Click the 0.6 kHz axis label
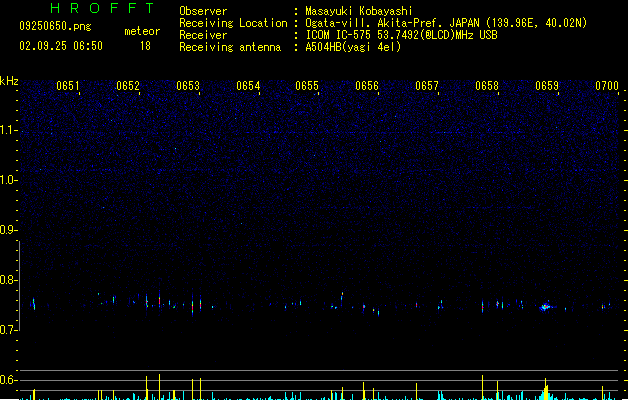The height and width of the screenshot is (400, 629). point(9,380)
